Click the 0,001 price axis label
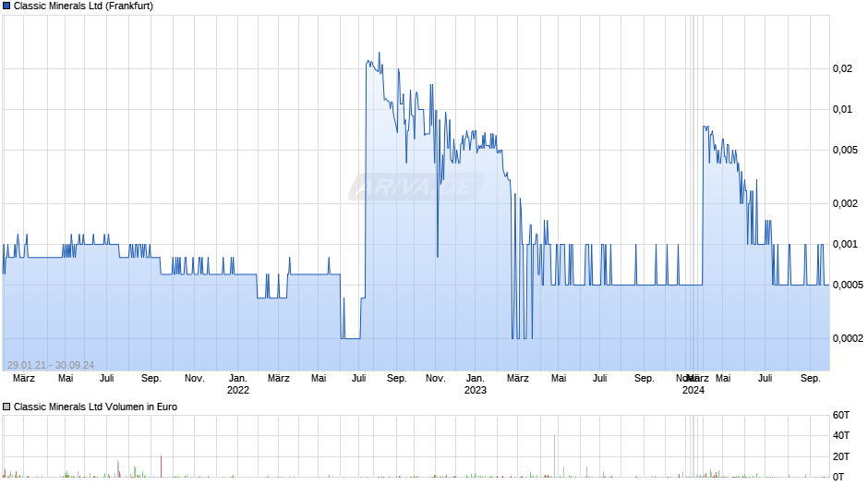This screenshot has width=868, height=486. 845,244
